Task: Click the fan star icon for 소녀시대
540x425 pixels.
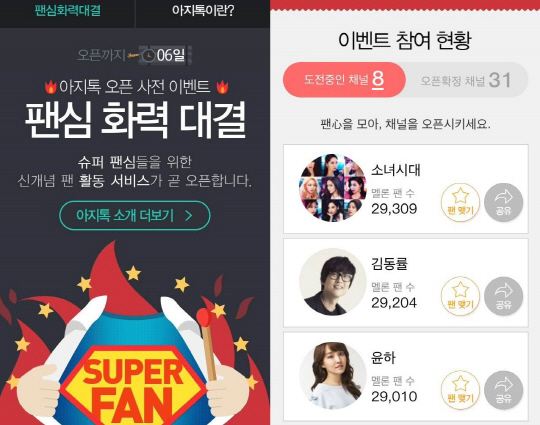Action: tap(460, 203)
